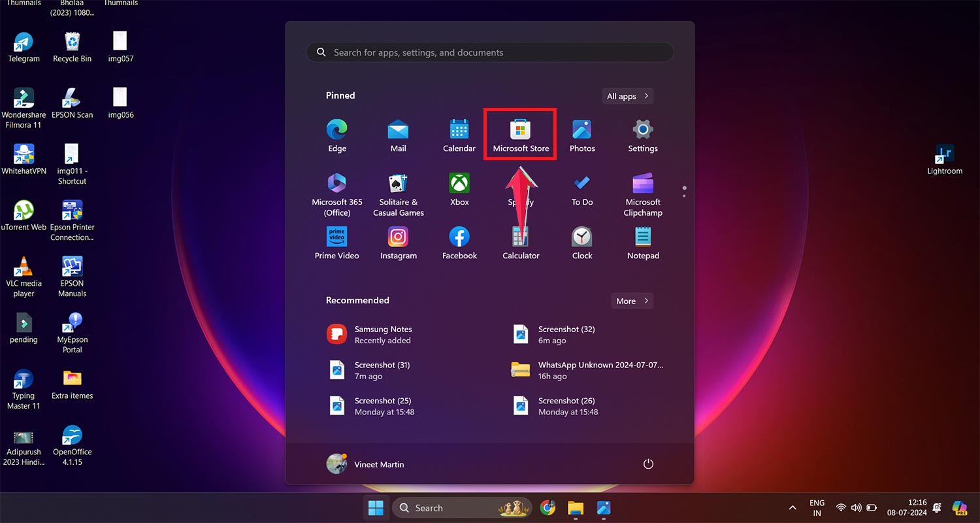Open the Photos app

click(581, 134)
